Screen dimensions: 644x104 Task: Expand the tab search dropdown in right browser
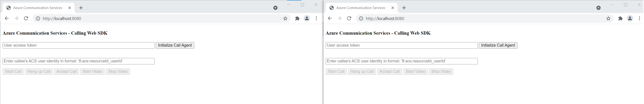point(598,8)
